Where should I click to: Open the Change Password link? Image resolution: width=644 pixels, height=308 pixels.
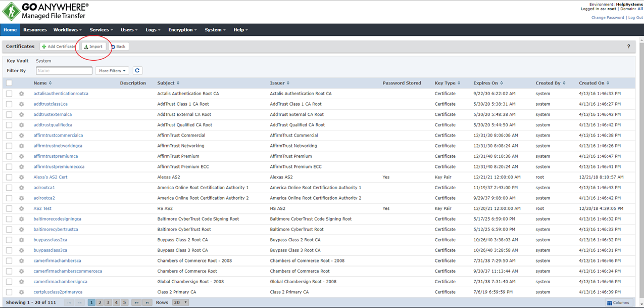coord(608,18)
